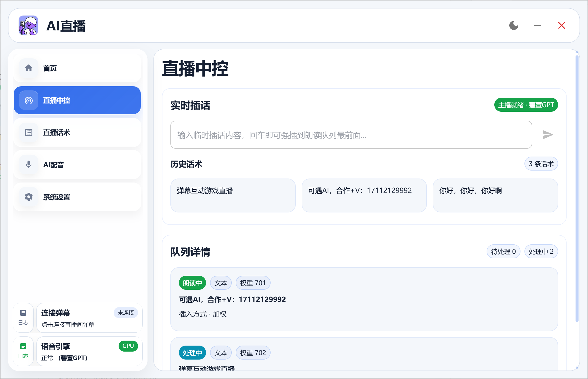Open 系统设置 settings gear icon
This screenshot has width=588, height=379.
coord(28,197)
